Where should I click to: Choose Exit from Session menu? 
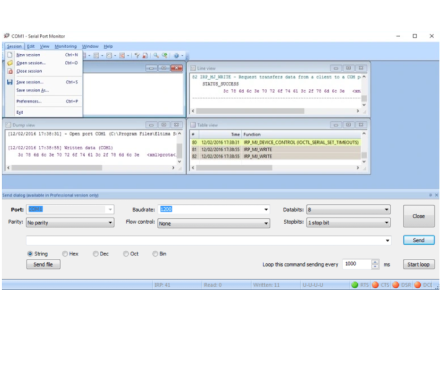(x=44, y=112)
